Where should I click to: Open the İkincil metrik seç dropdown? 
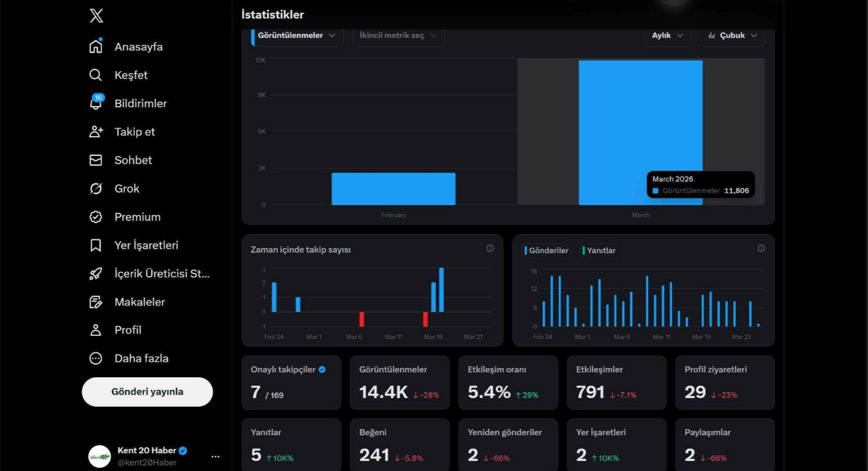(398, 35)
